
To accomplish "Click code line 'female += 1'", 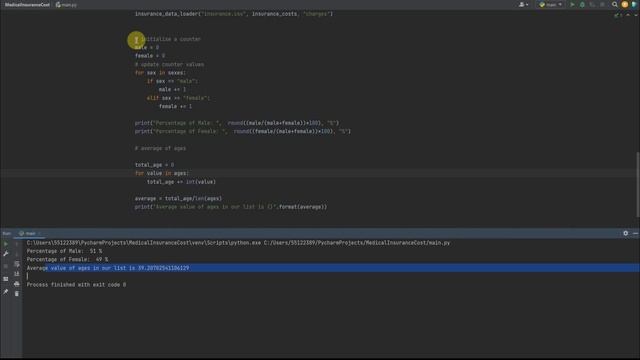I will [x=175, y=107].
